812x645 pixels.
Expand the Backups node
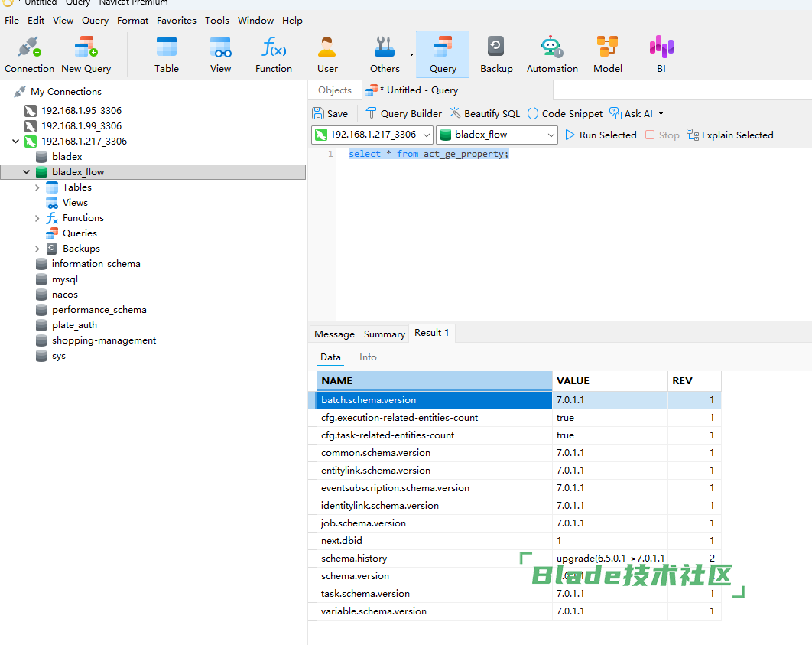pos(37,249)
